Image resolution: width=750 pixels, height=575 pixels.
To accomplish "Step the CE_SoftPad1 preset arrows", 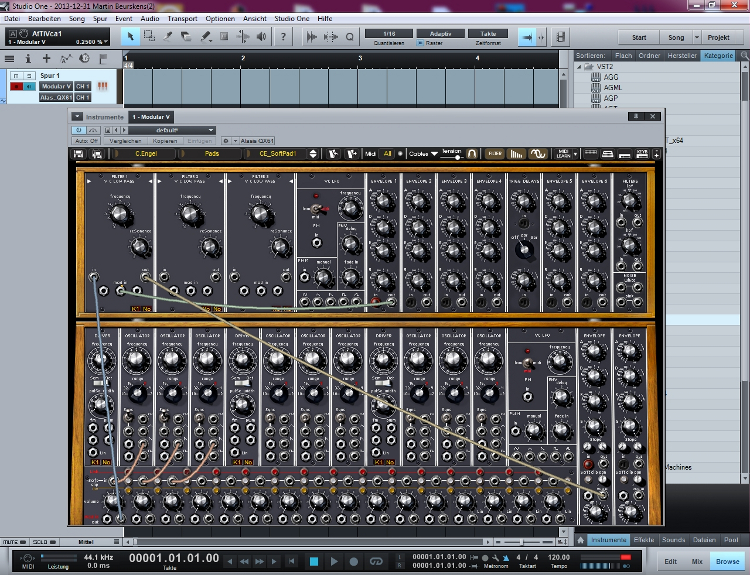I will pyautogui.click(x=313, y=154).
